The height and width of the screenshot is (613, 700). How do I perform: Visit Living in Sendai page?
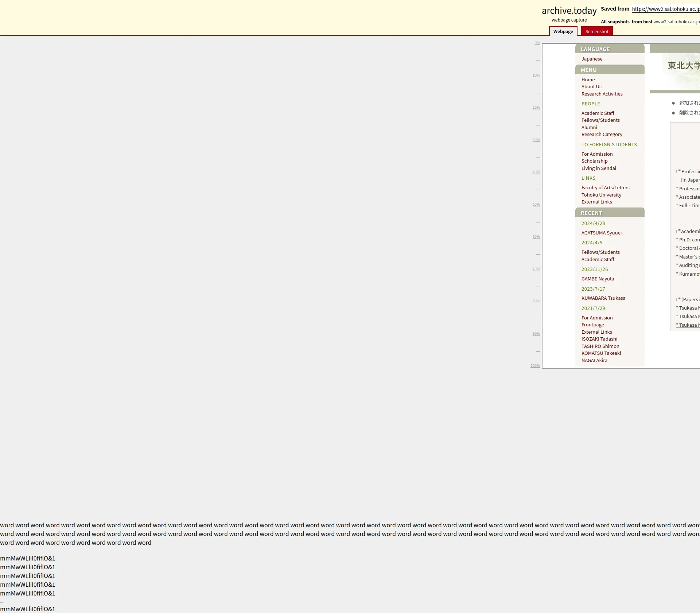coord(598,168)
